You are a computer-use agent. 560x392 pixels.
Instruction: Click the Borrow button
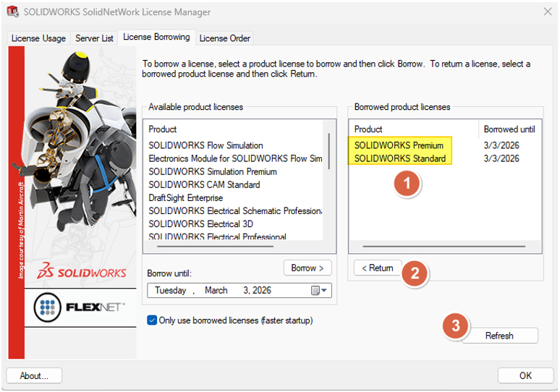click(x=307, y=268)
